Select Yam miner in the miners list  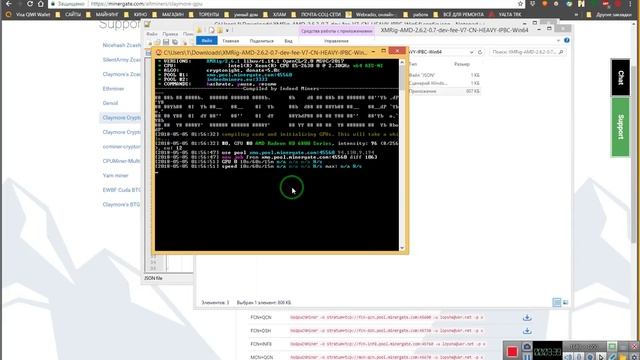tap(116, 176)
